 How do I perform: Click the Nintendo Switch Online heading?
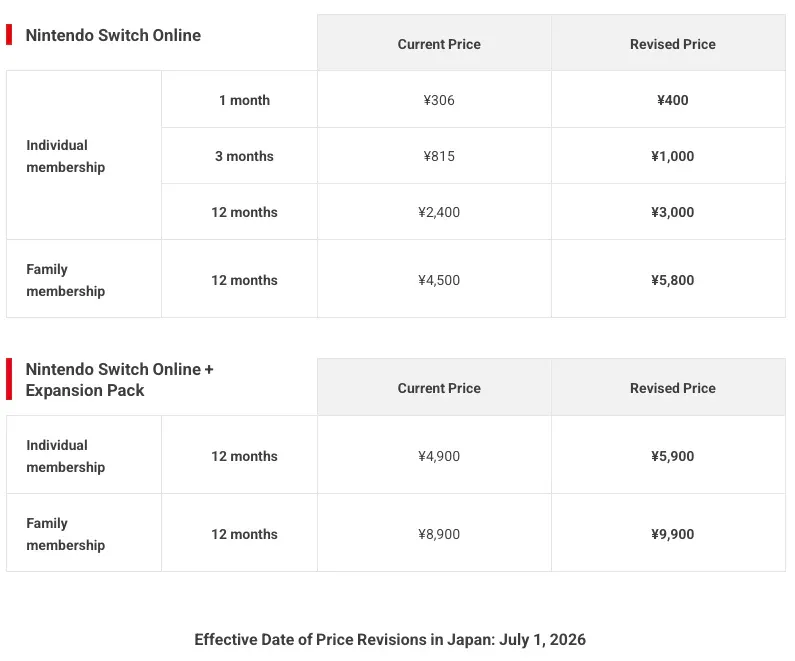(x=113, y=35)
